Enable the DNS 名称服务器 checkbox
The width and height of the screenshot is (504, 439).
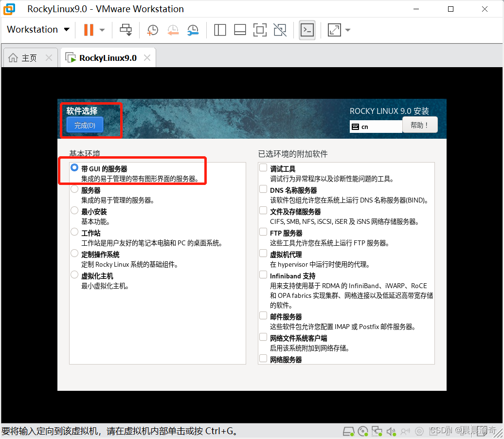tap(263, 189)
